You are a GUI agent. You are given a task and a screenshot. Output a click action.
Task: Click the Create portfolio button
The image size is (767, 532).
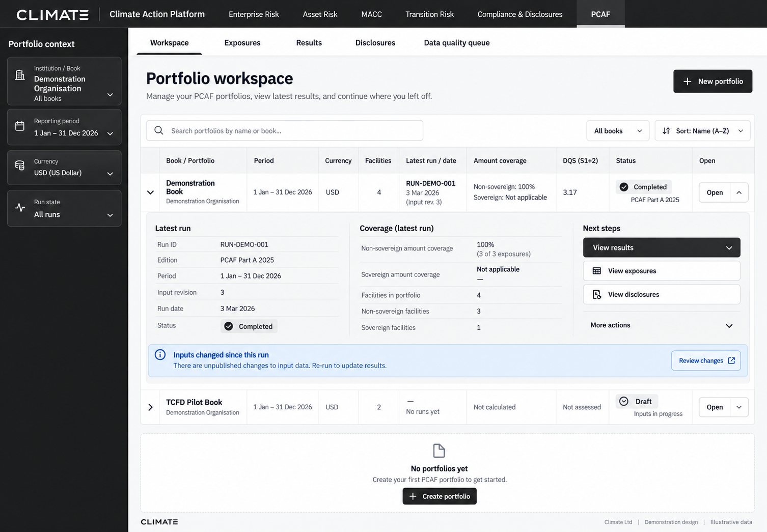click(440, 496)
